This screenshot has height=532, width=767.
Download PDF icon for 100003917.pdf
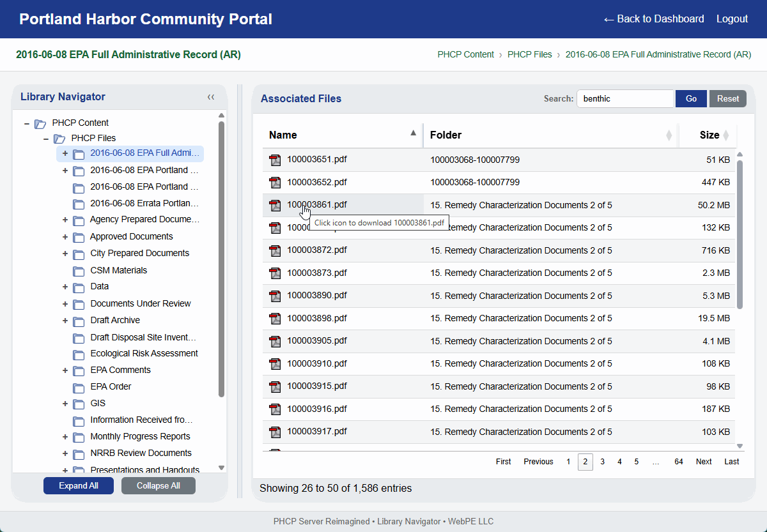click(x=275, y=432)
